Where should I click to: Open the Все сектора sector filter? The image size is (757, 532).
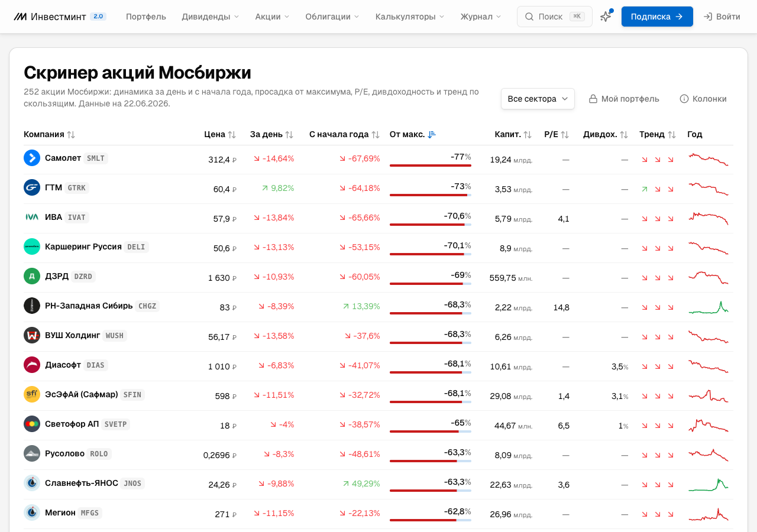pos(538,99)
